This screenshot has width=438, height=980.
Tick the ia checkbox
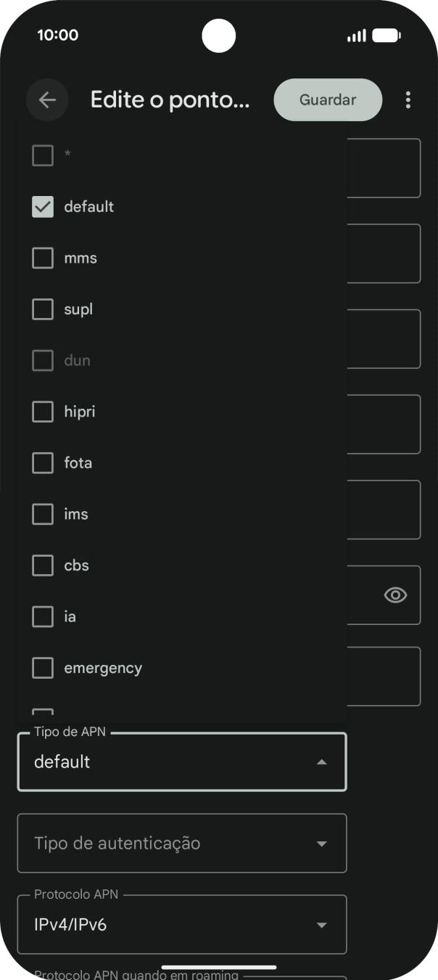43,617
